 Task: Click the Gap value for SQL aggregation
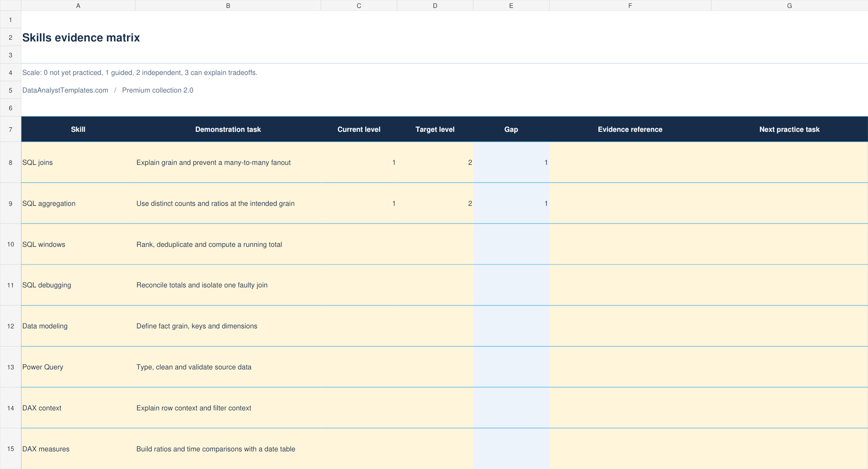(x=511, y=204)
